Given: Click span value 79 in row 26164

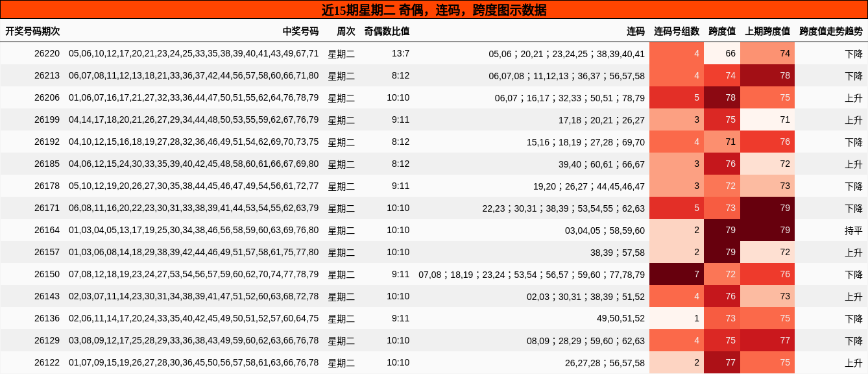Looking at the screenshot, I should 722,230.
